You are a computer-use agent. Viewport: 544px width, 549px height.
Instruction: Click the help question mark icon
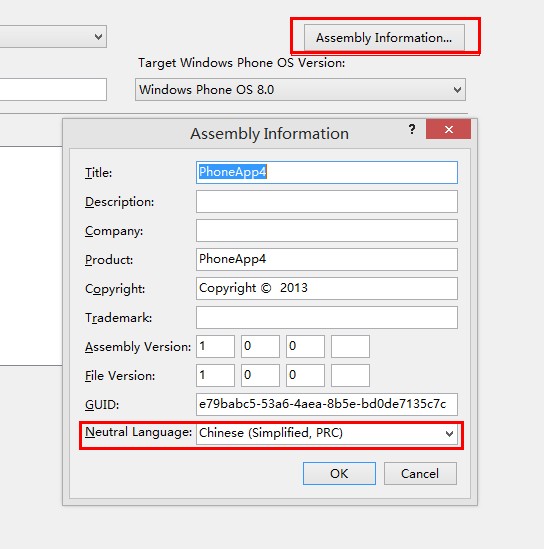pyautogui.click(x=412, y=129)
